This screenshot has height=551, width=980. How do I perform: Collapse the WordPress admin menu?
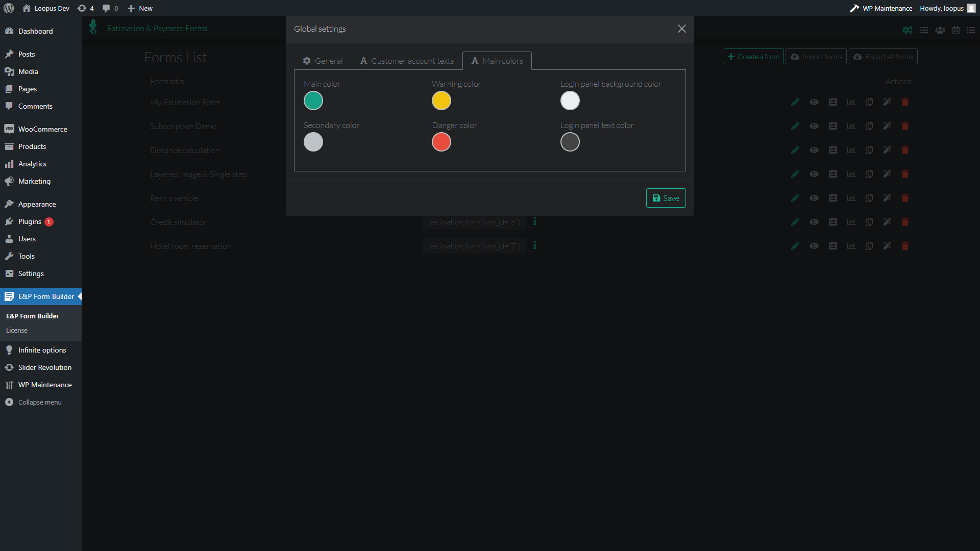tap(40, 402)
